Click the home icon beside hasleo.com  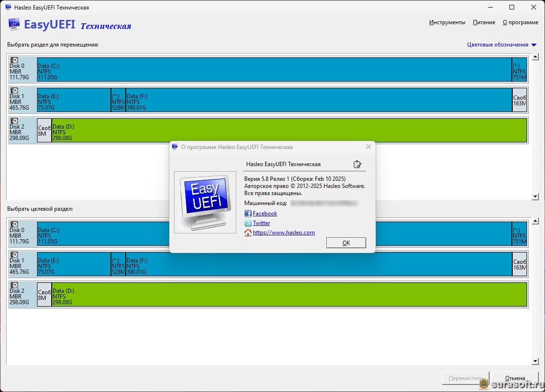coord(248,233)
